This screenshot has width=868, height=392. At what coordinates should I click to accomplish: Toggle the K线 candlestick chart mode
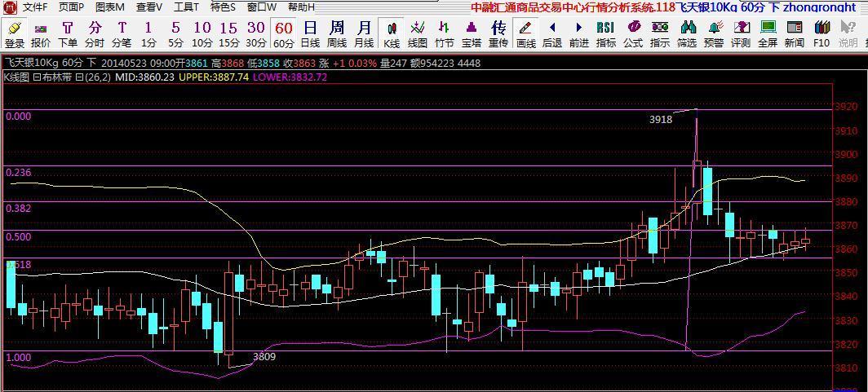point(392,33)
